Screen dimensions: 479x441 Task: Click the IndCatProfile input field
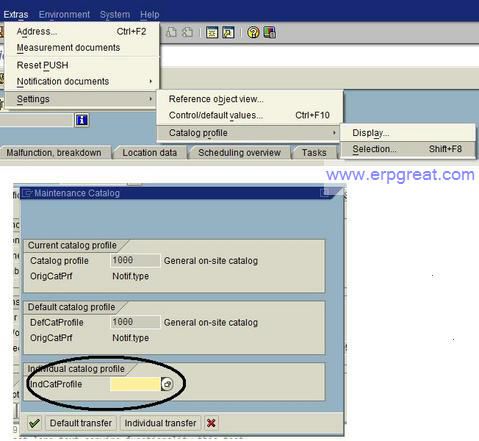coord(135,384)
